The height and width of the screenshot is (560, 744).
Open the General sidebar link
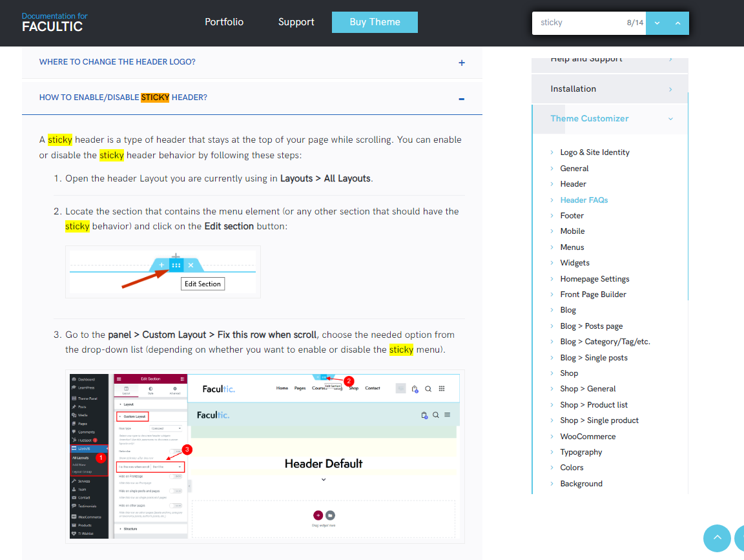[574, 169]
